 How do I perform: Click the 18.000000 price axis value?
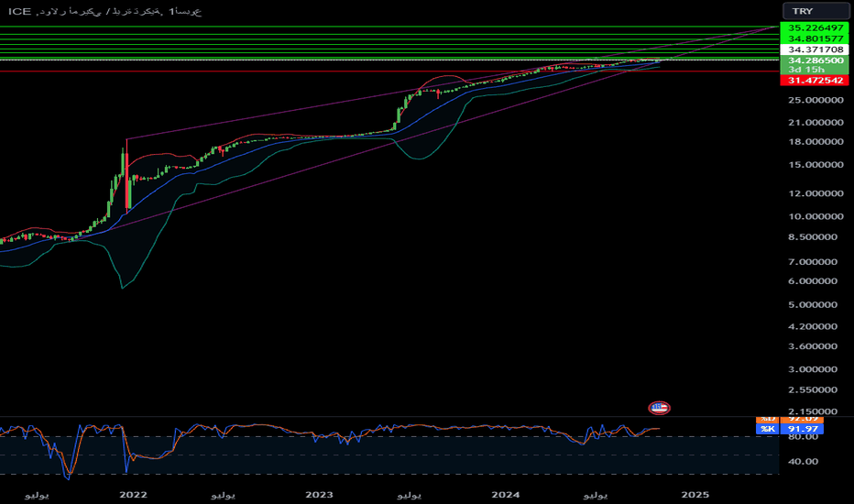tap(816, 142)
